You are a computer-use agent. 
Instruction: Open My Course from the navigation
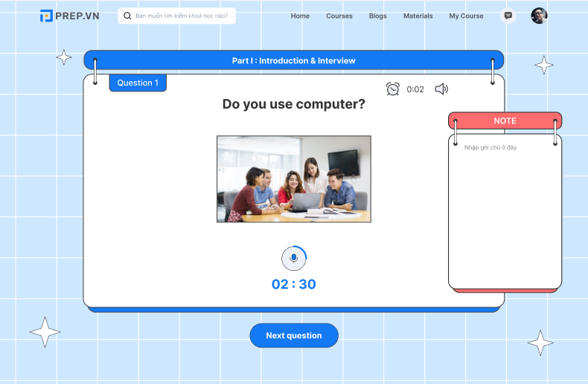[466, 16]
